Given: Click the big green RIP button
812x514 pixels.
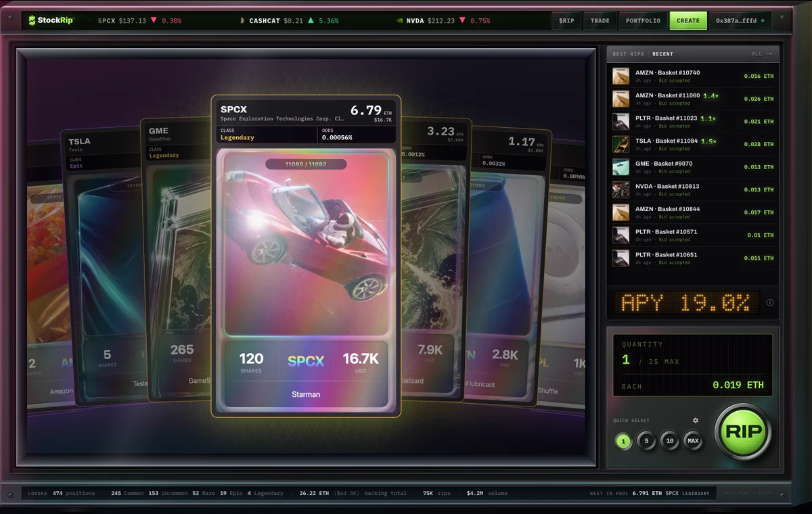Looking at the screenshot, I should [743, 431].
